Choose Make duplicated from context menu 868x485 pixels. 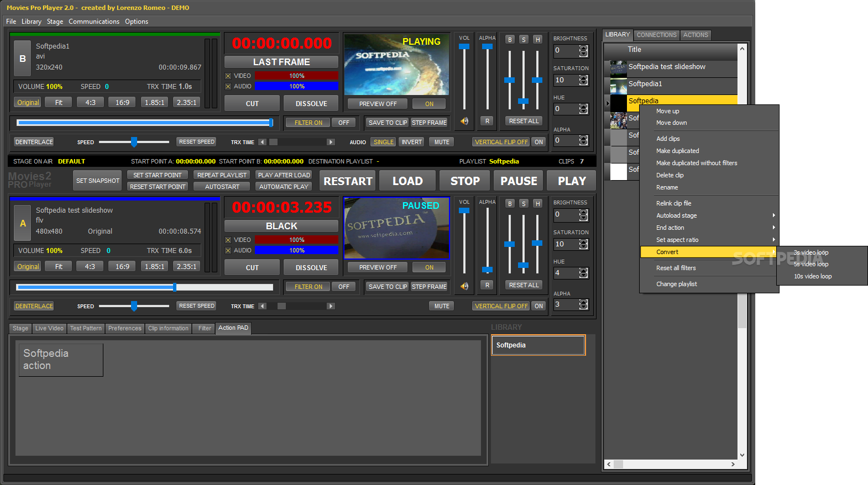[677, 151]
